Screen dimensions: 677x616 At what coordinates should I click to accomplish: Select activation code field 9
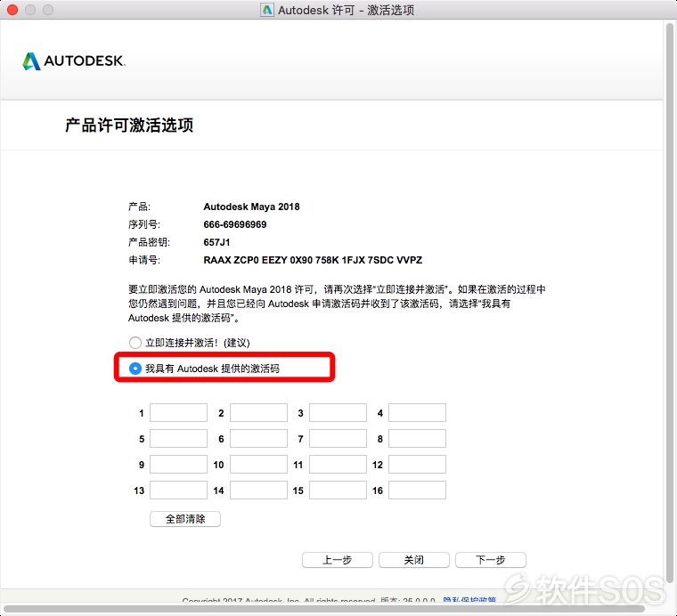tap(178, 465)
